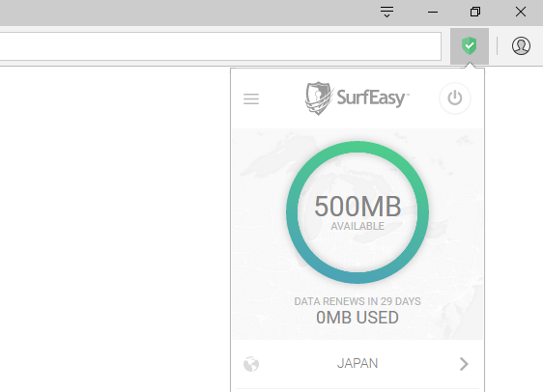
Task: Click the browser address bar field
Action: click(x=220, y=46)
